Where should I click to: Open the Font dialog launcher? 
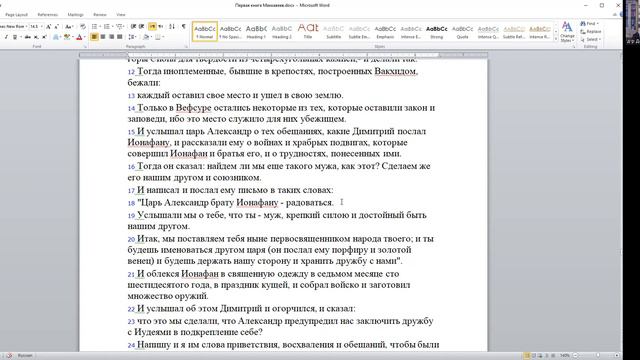85,47
